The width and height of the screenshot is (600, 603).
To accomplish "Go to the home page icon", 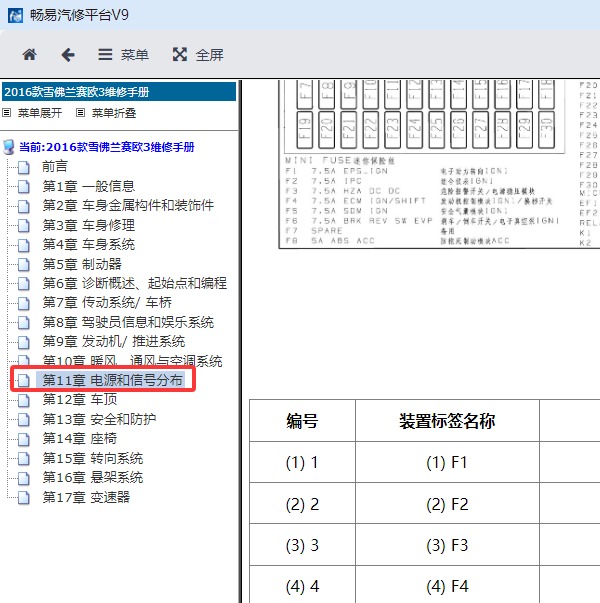I will point(30,55).
